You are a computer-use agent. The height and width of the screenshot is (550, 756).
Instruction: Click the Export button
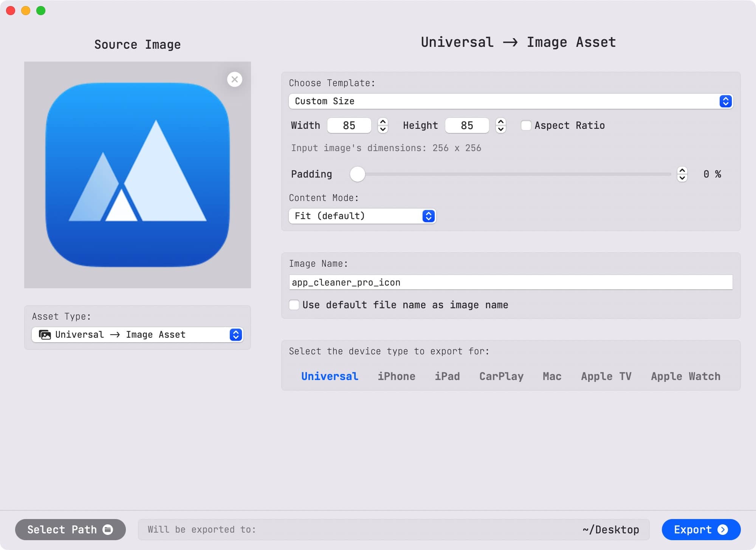701,530
